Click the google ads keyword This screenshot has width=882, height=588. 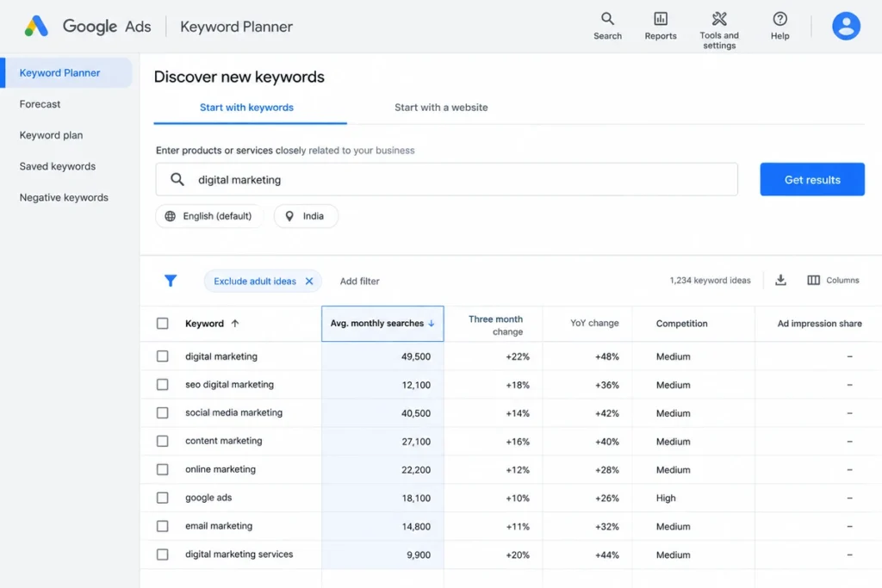click(208, 498)
